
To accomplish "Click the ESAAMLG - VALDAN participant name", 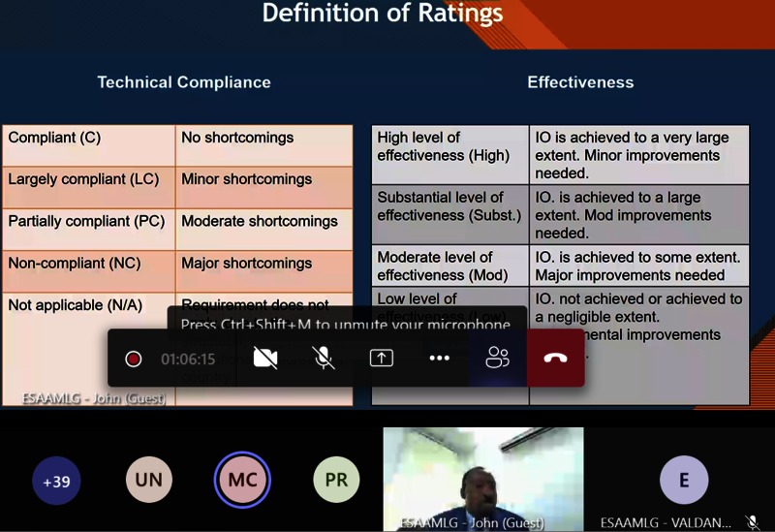I will point(665,522).
